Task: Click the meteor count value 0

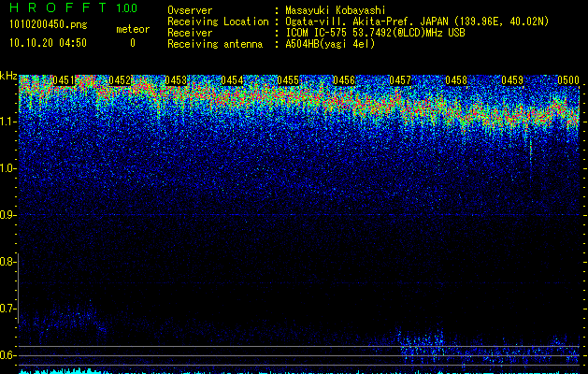Action: [133, 43]
